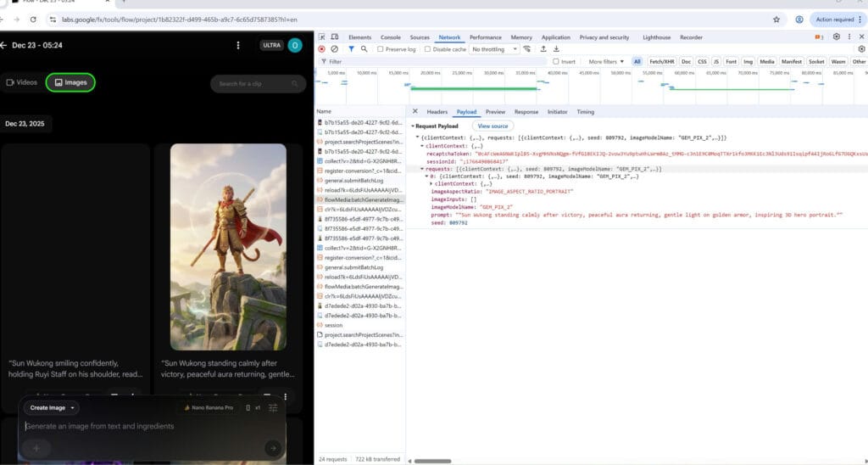Screen dimensions: 868x465
Task: Filter requests by CSS type
Action: 702,62
